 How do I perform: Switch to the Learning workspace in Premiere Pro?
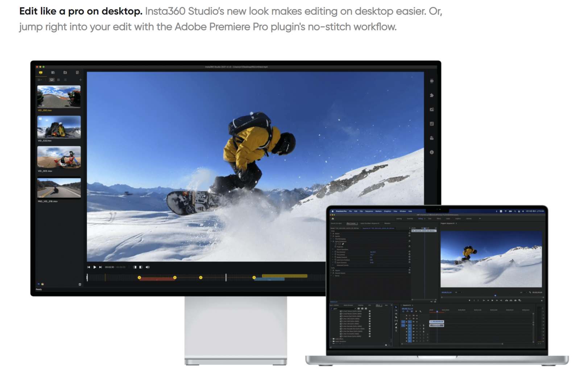[399, 219]
